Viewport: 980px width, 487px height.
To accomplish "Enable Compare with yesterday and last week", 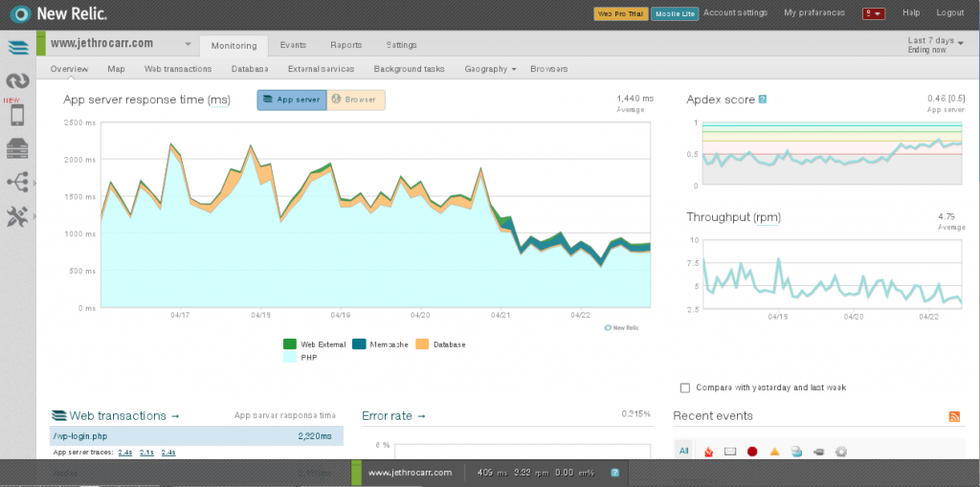I will 685,388.
